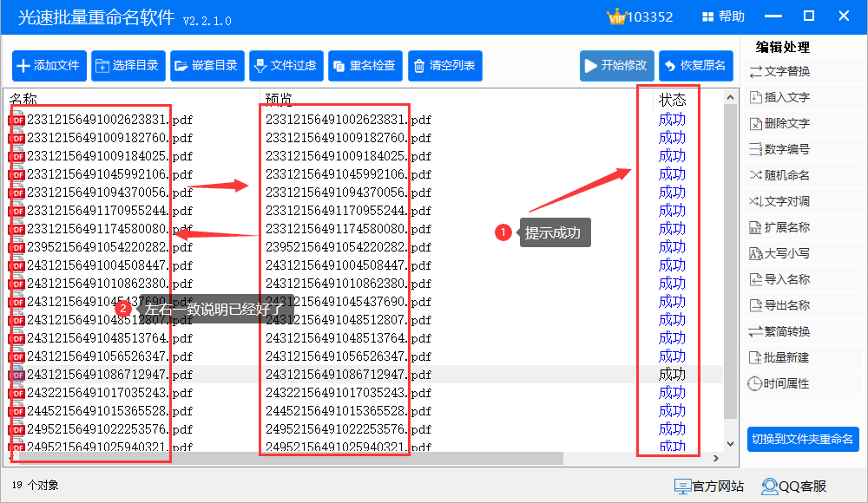
Task: Select file 2331215649100262383​1.pdf in name column
Action: click(109, 120)
